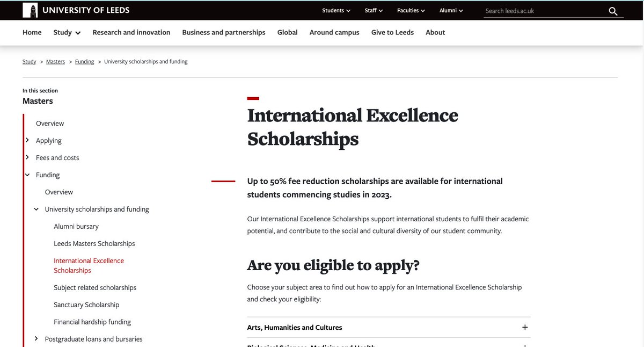Click the International Excellence Scholarships page heading
This screenshot has height=347, width=644.
353,127
